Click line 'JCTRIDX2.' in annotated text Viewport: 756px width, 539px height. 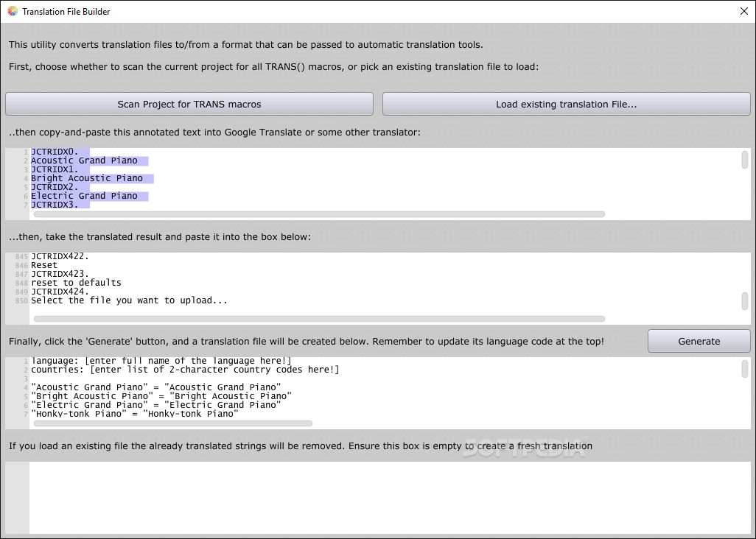pos(55,187)
